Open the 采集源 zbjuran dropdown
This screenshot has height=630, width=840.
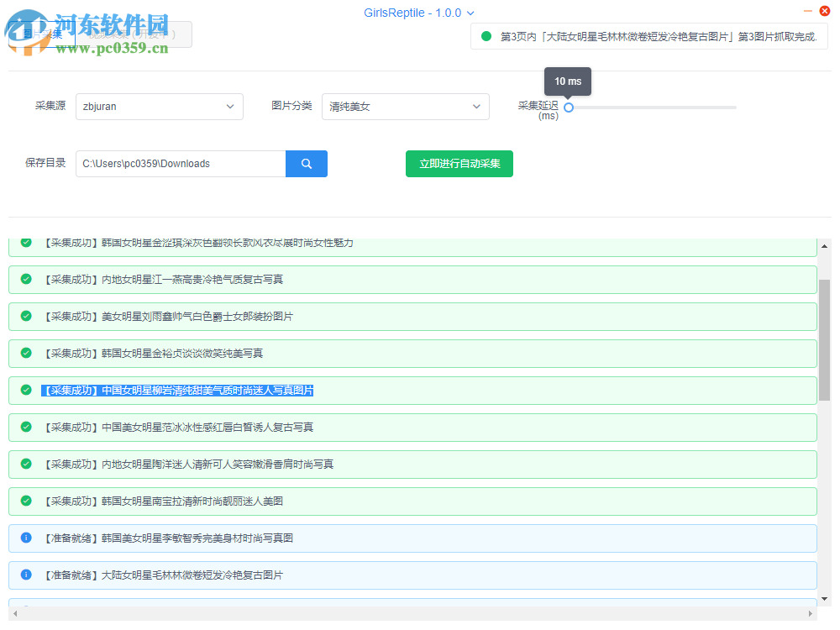pos(159,107)
